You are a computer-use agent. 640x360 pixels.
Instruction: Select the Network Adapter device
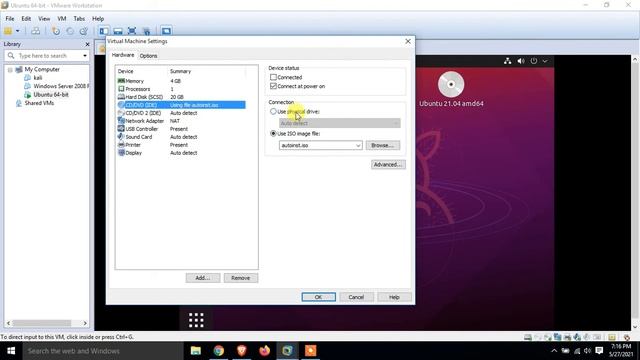tap(181, 121)
